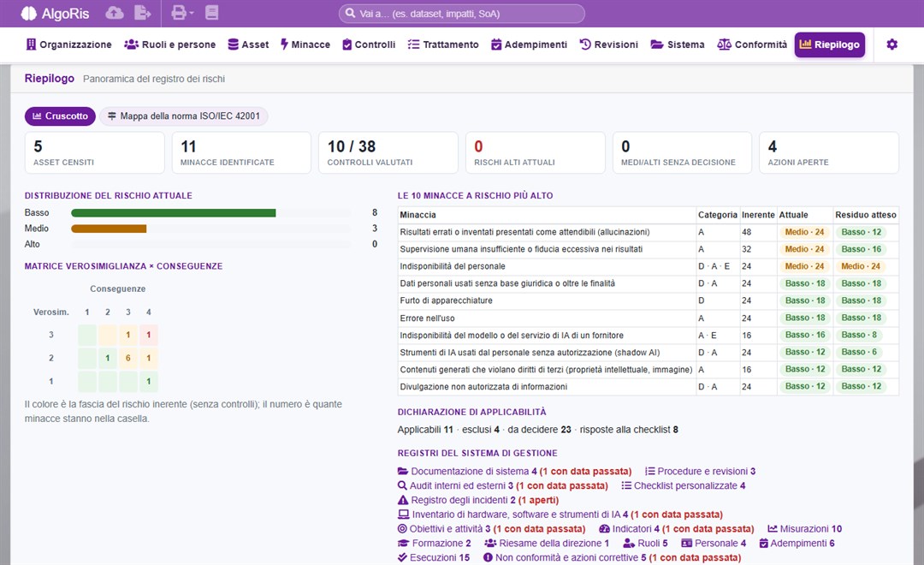Click the allucinazioni threat row text
This screenshot has height=565, width=924.
524,232
